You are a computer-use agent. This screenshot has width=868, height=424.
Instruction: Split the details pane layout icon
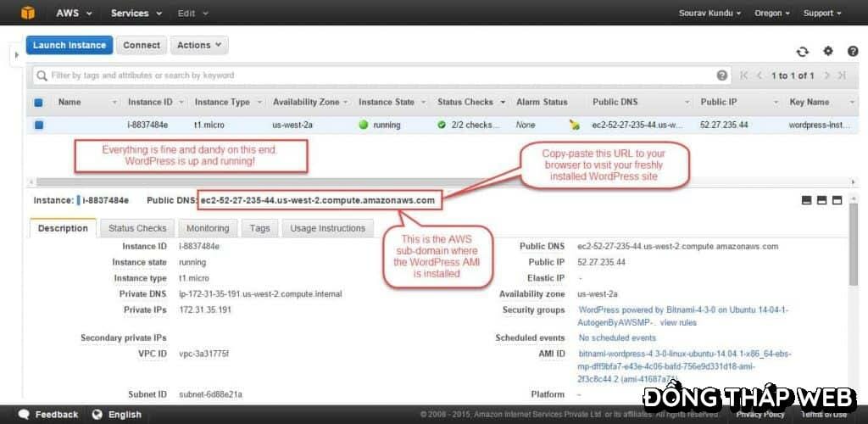coord(821,200)
